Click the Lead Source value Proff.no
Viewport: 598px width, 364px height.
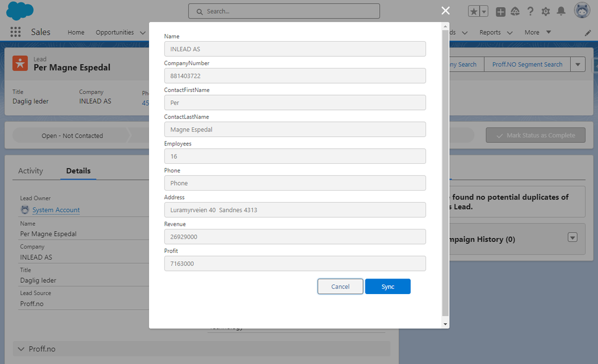coord(32,304)
